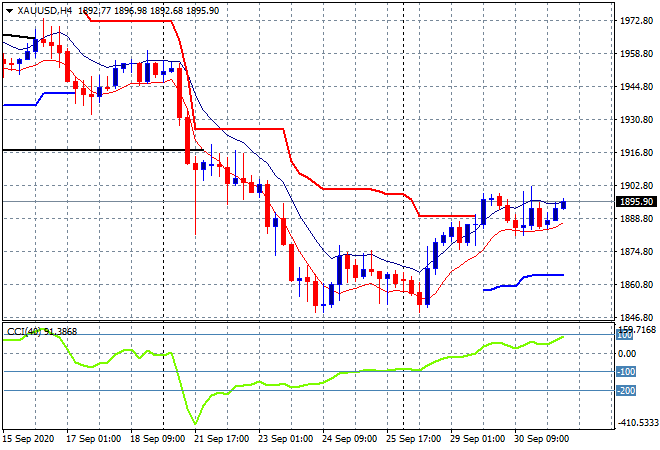Open the chart menu triangle beside XAUUSD
Viewport: 660px width, 450px height.
coord(9,11)
